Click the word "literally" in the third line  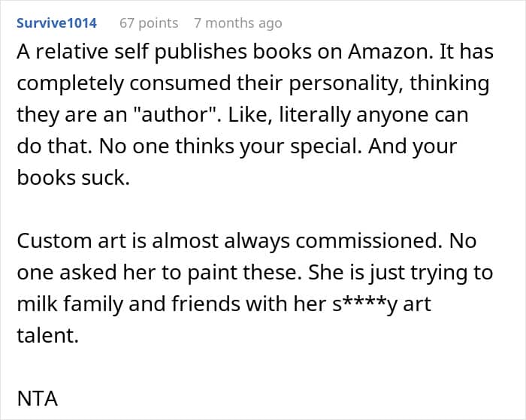point(315,115)
